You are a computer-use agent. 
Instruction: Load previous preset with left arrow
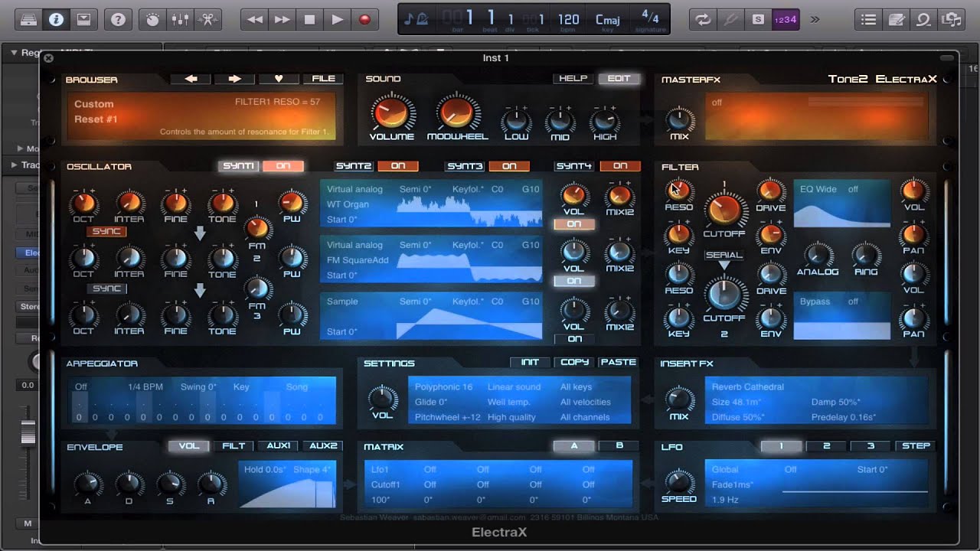191,79
